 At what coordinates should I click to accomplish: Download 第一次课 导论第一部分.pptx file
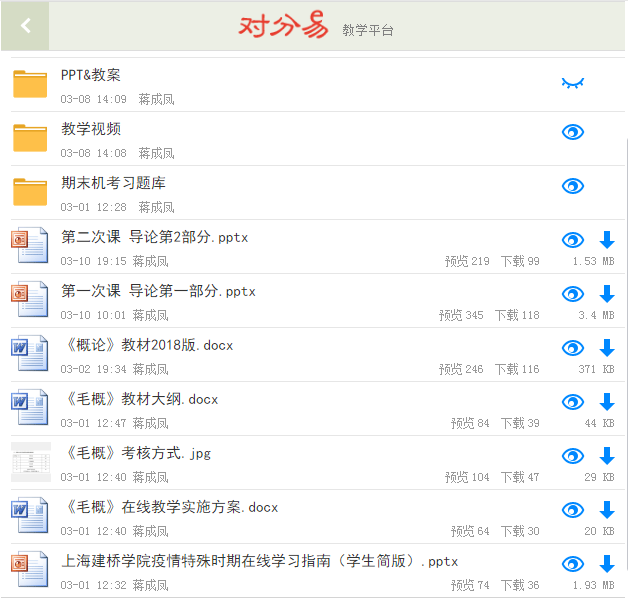tap(606, 294)
